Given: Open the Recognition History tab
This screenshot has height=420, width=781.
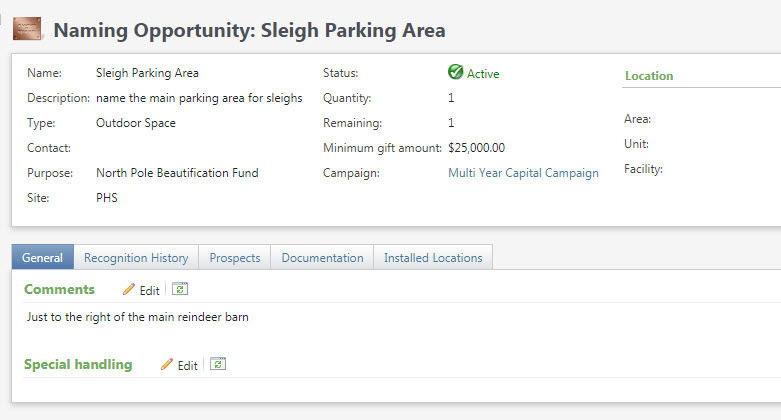Looking at the screenshot, I should point(136,258).
